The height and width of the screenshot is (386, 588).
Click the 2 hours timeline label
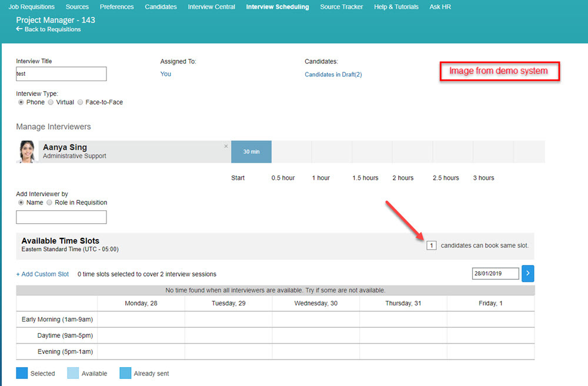403,178
